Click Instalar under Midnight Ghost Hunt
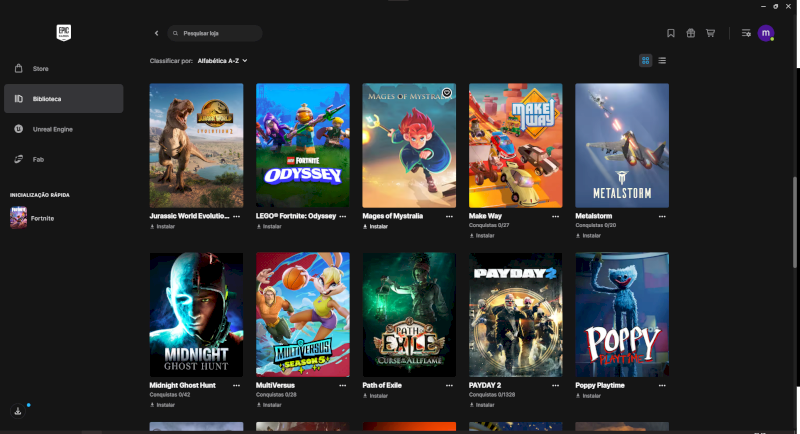 pos(163,405)
